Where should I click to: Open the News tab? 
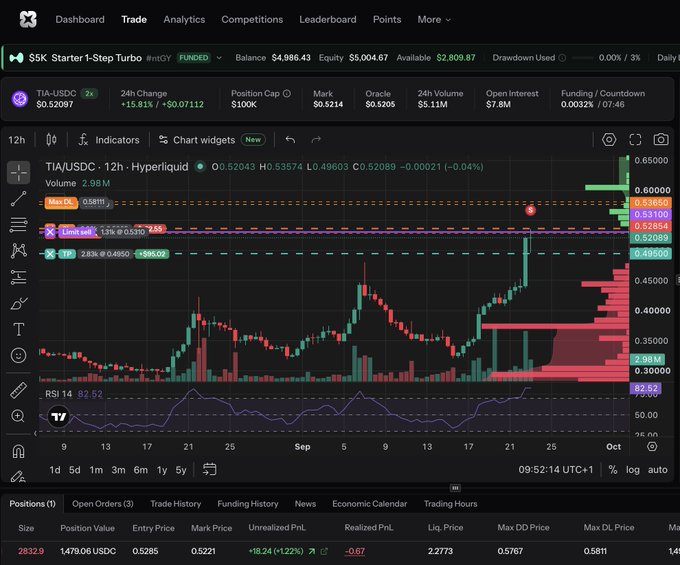pos(305,504)
